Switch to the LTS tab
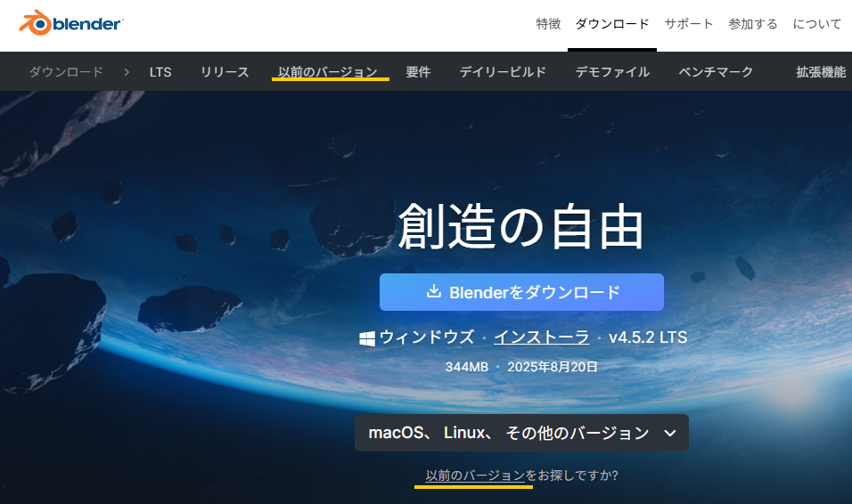The height and width of the screenshot is (504, 852). [160, 72]
